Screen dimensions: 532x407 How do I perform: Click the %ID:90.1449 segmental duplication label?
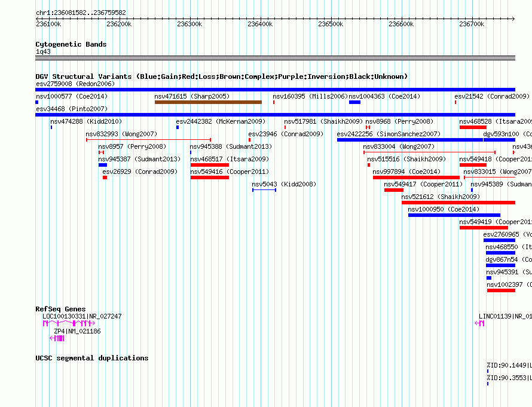(x=509, y=365)
